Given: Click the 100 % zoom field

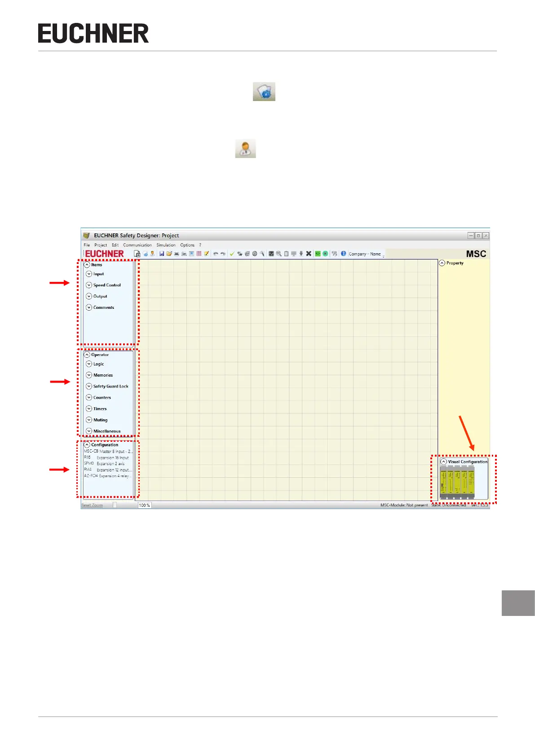Looking at the screenshot, I should tap(144, 505).
